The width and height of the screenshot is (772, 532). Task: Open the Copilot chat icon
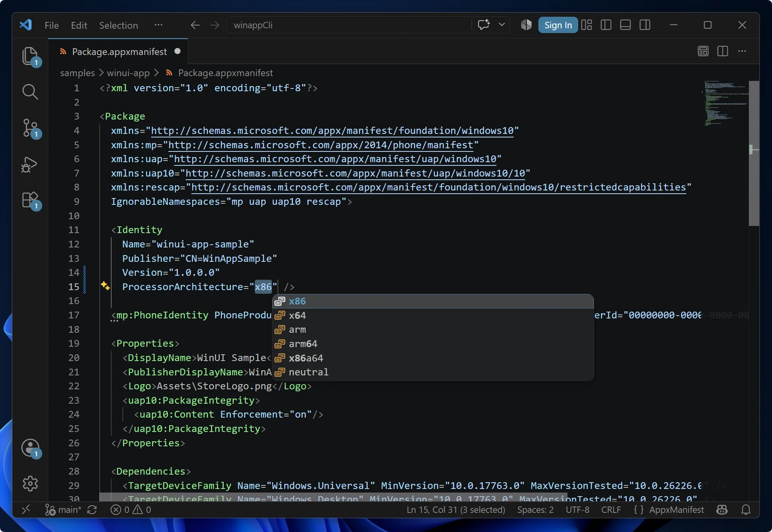coord(484,25)
